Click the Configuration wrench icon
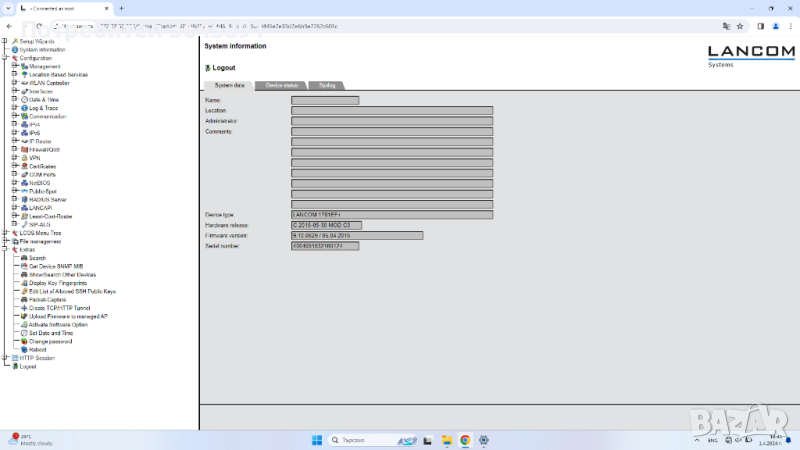The height and width of the screenshot is (450, 800). 15,58
